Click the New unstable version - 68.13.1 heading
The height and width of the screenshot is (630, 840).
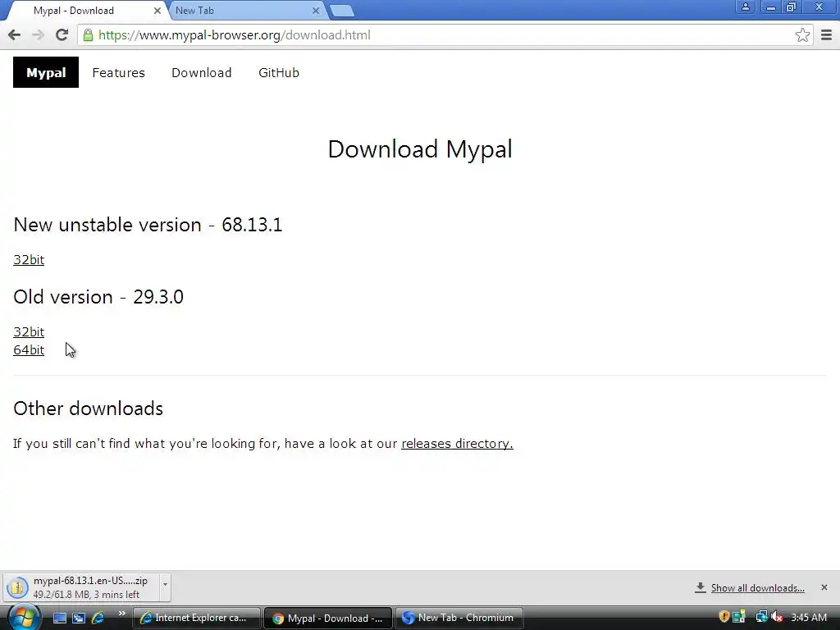coord(148,225)
